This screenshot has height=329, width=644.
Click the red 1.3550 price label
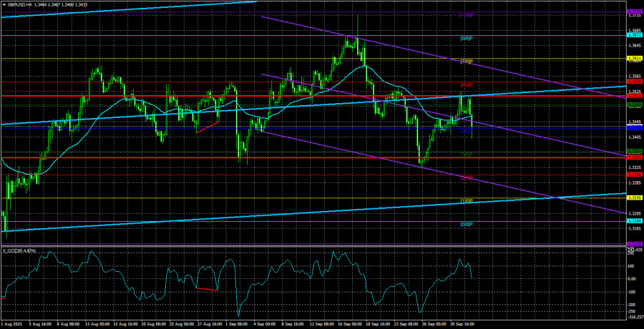(634, 82)
